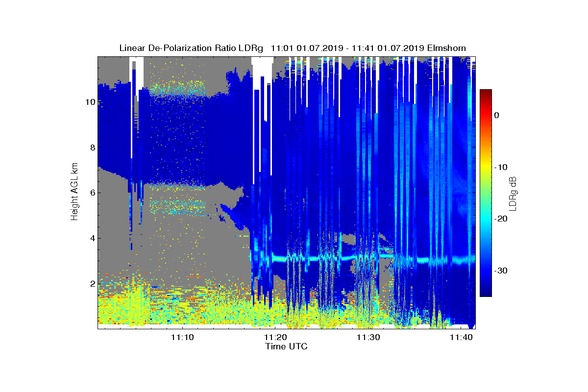Click the 11:20 time tick label
This screenshot has height=392, width=588.
(275, 337)
